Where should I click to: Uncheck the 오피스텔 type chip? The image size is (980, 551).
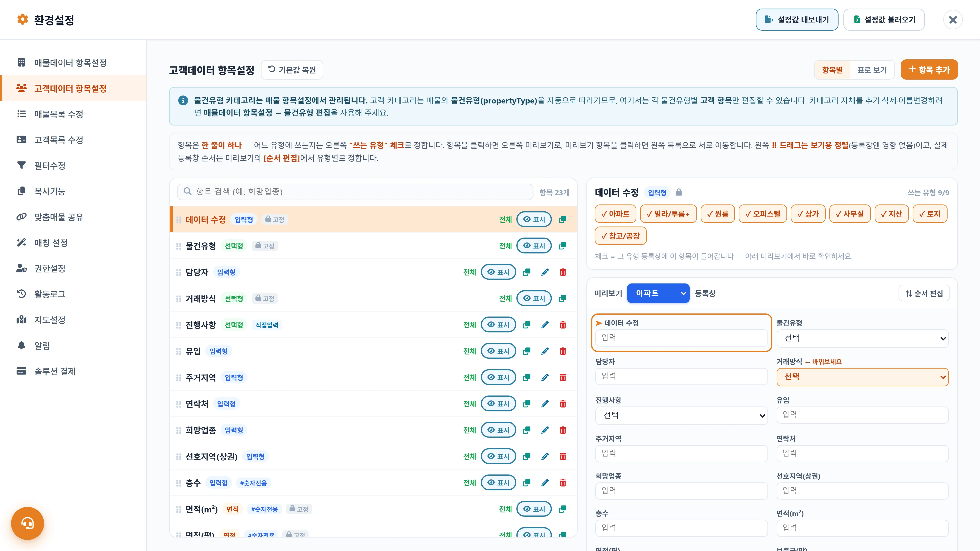coord(763,214)
